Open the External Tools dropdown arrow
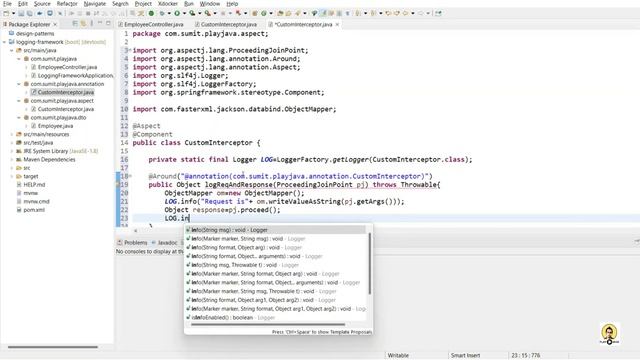 pos(215,13)
